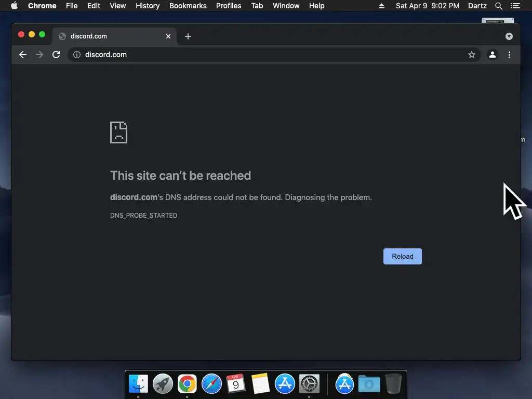
Task: Open a new tab with plus button
Action: click(188, 36)
